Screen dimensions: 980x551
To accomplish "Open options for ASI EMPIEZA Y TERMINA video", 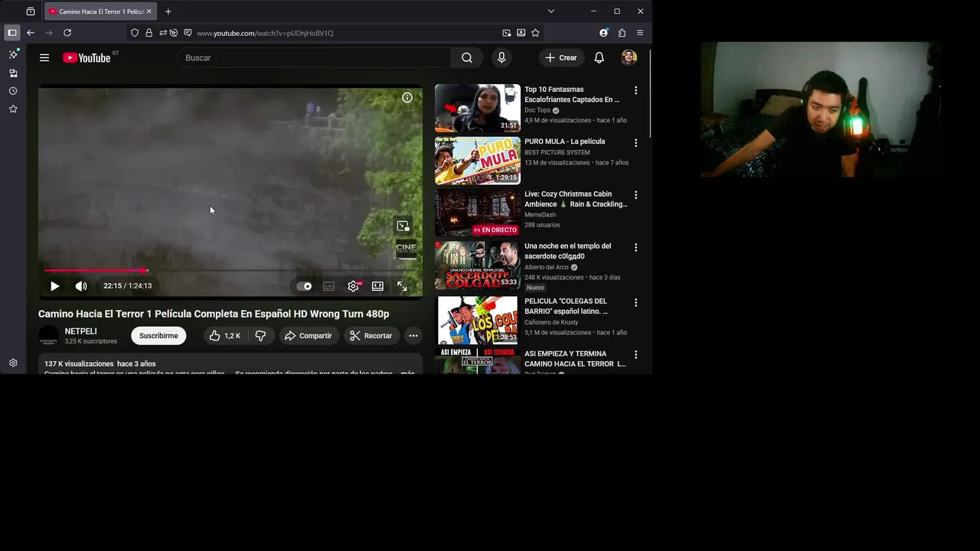I will click(635, 354).
